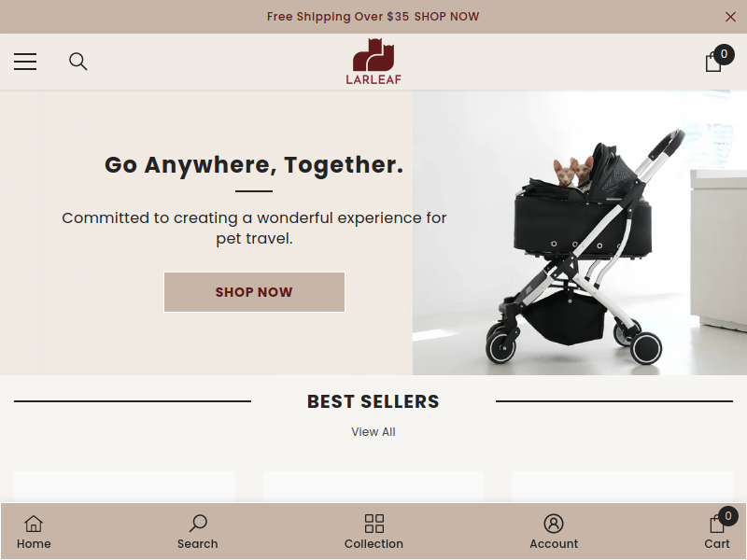
Task: Tap the Search icon in bottom bar
Action: click(x=198, y=532)
